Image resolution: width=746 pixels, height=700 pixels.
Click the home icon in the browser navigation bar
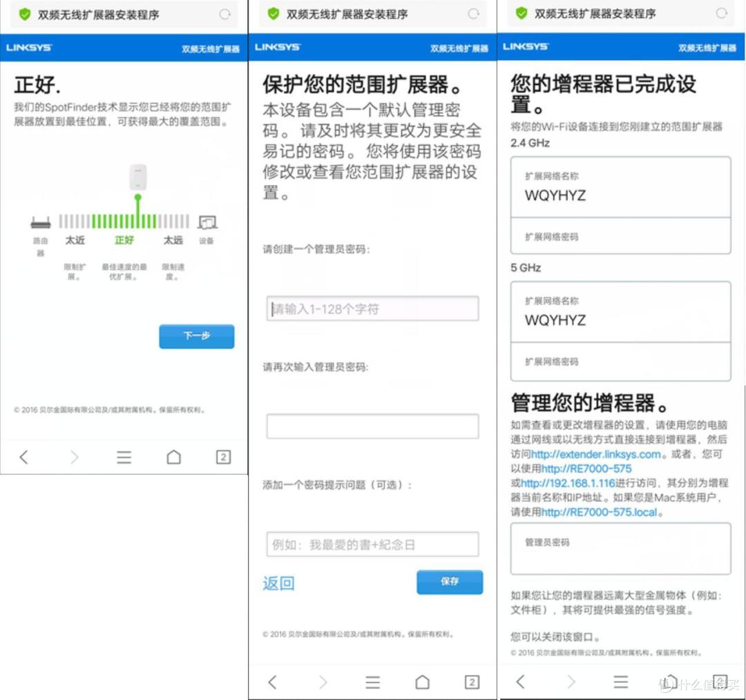coord(173,457)
